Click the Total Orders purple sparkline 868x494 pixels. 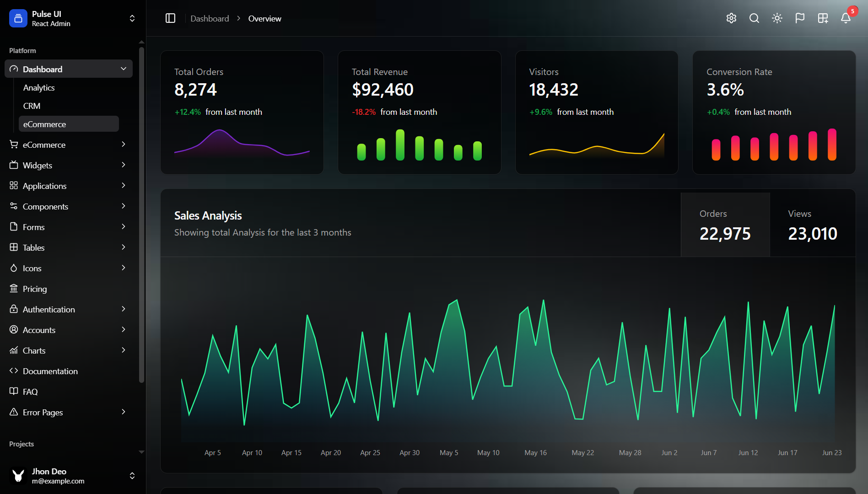[x=242, y=144]
